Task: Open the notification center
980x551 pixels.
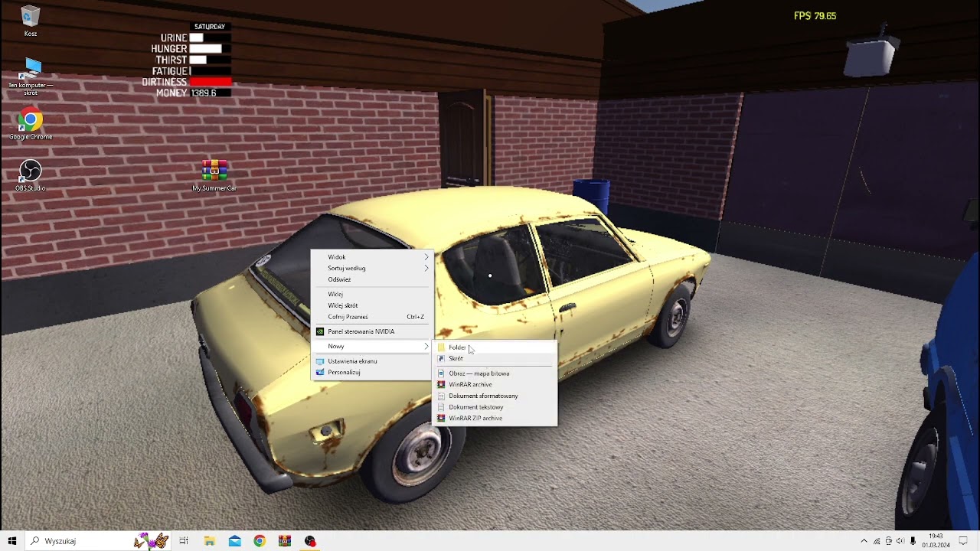Action: coord(963,541)
